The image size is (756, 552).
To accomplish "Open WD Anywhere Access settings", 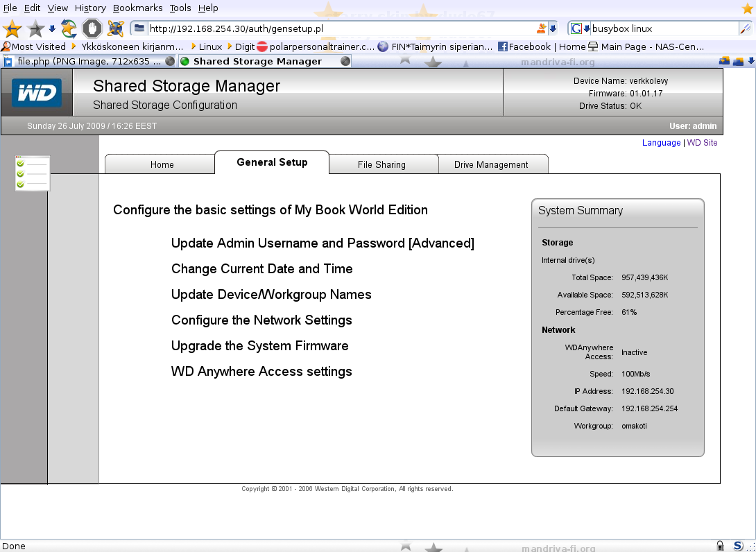I will (x=261, y=371).
